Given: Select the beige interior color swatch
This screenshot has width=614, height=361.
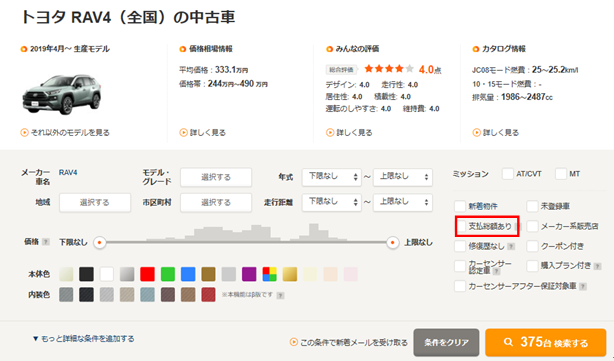Looking at the screenshot, I should 127,294.
